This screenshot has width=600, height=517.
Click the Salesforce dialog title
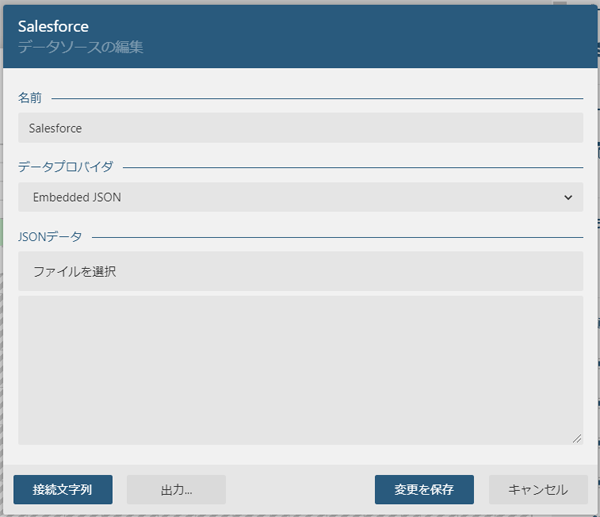[53, 26]
